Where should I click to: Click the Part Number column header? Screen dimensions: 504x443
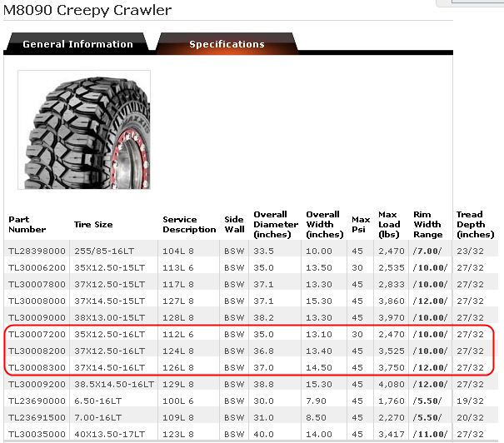(27, 224)
